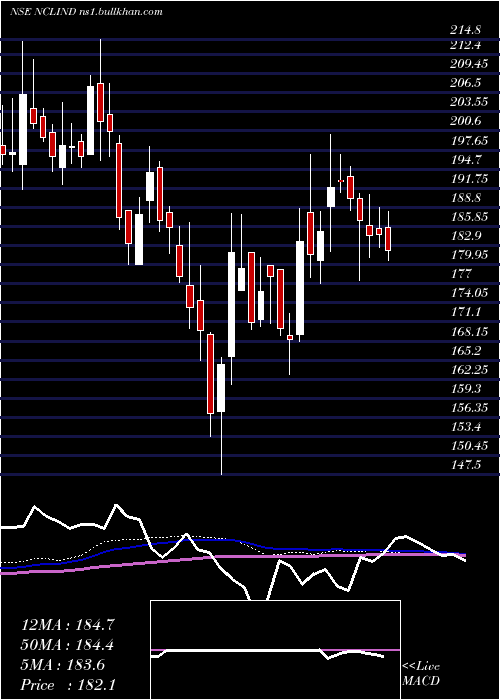Click the 50MA : 184.4 reading
The height and width of the screenshot is (700, 500).
pos(67,645)
